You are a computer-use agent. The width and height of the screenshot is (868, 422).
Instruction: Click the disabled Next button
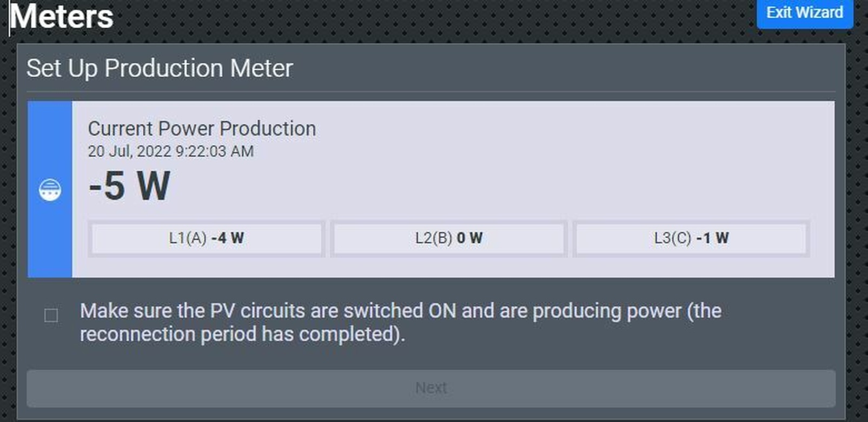point(431,388)
